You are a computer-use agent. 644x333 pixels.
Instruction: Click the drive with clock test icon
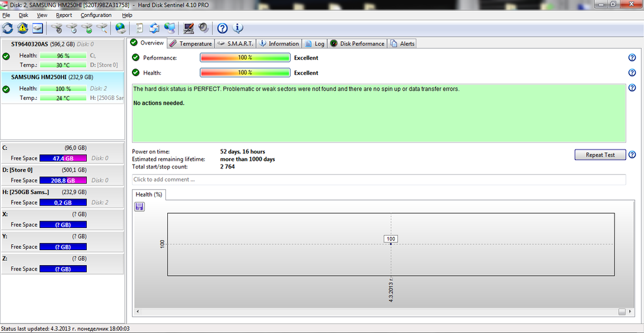coord(72,28)
